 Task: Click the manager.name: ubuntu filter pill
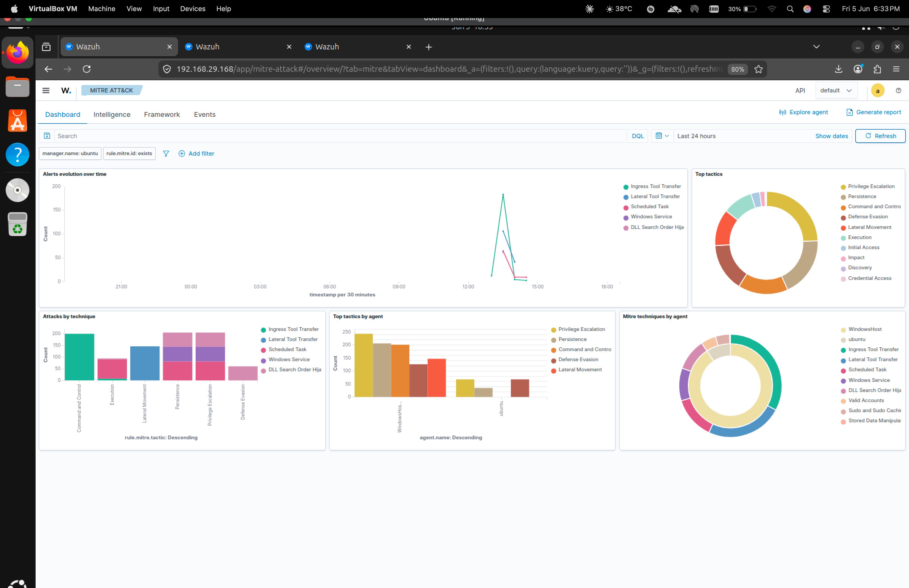70,154
